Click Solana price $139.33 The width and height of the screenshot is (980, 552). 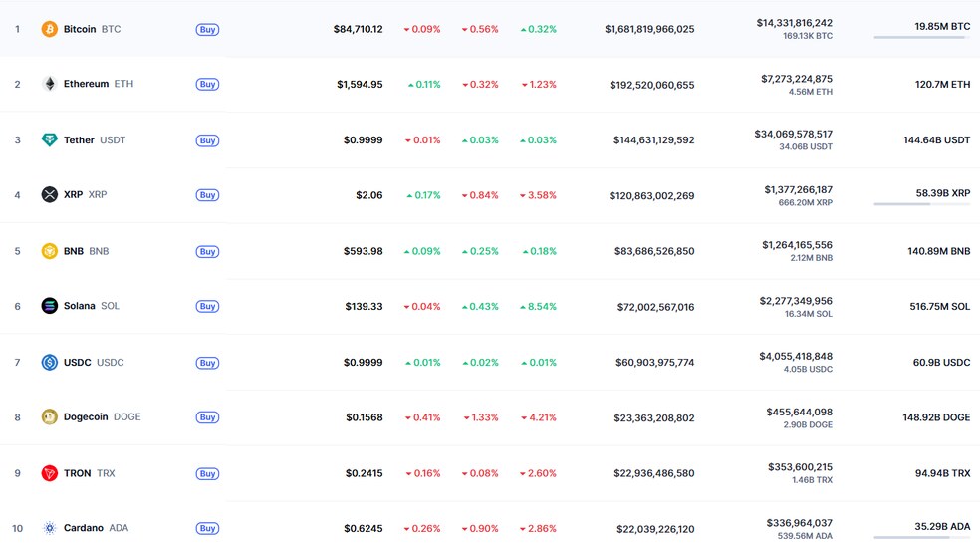[x=364, y=306]
